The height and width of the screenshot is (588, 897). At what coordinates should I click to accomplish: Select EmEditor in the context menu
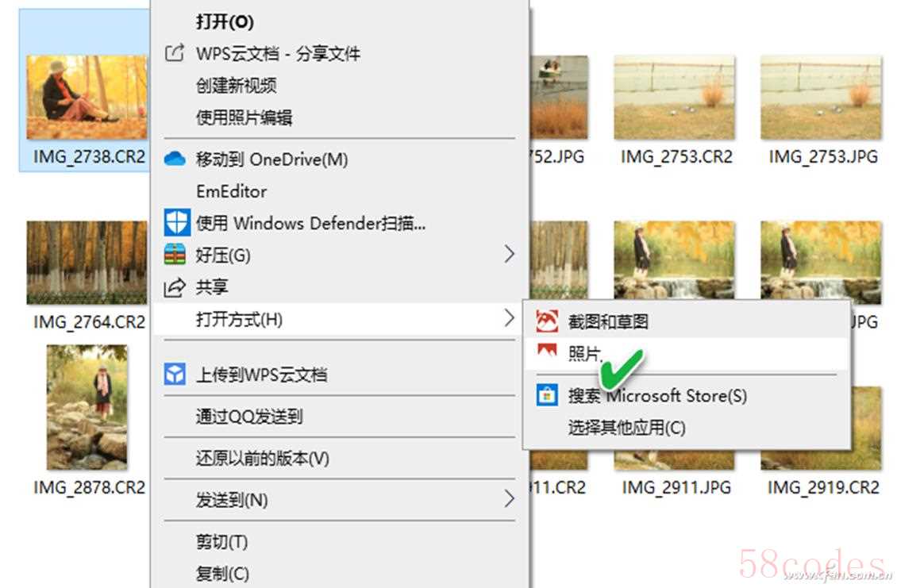point(231,191)
